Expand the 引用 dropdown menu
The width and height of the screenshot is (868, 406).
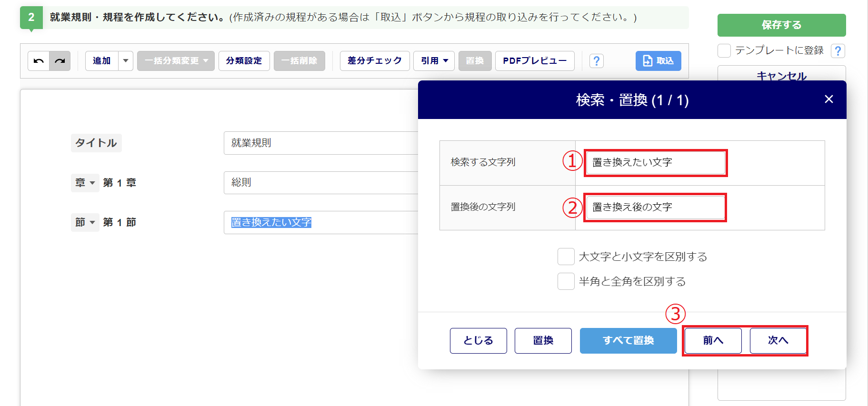click(434, 61)
